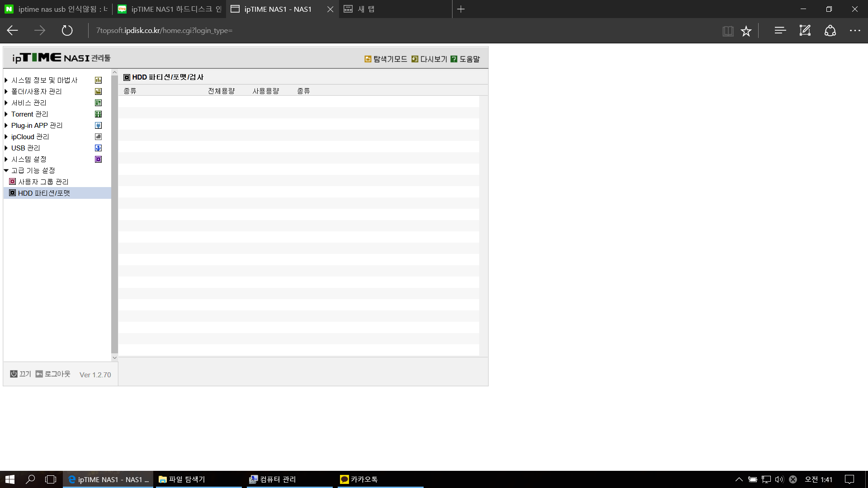This screenshot has height=488, width=868.
Task: Open a new browser tab
Action: click(461, 9)
